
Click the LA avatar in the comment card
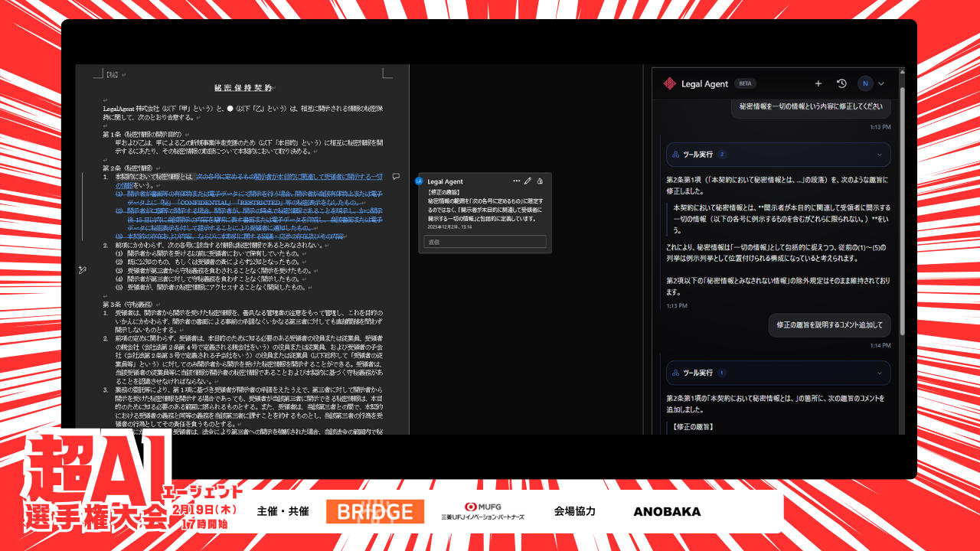419,181
